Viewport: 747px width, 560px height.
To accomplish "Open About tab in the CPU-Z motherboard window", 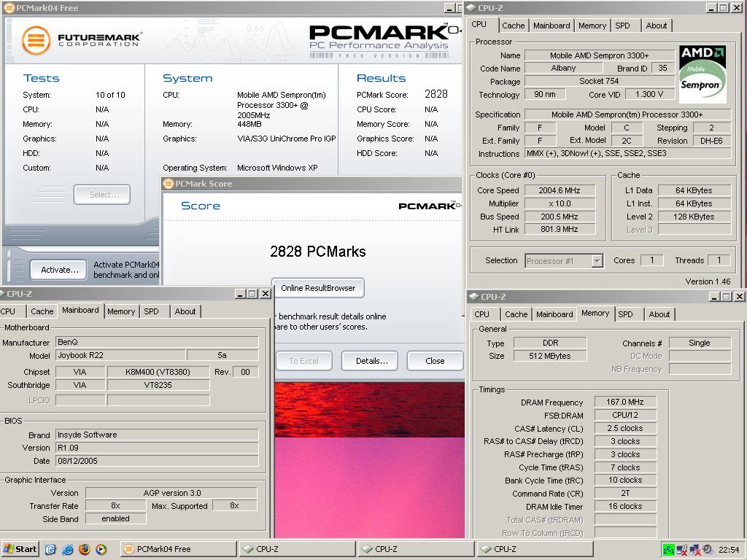I will pos(185,311).
